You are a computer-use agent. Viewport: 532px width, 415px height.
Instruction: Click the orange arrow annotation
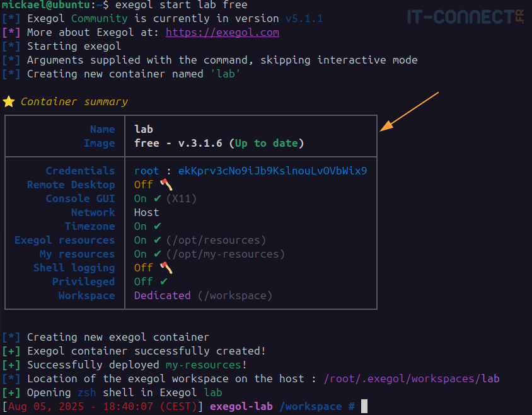click(408, 112)
